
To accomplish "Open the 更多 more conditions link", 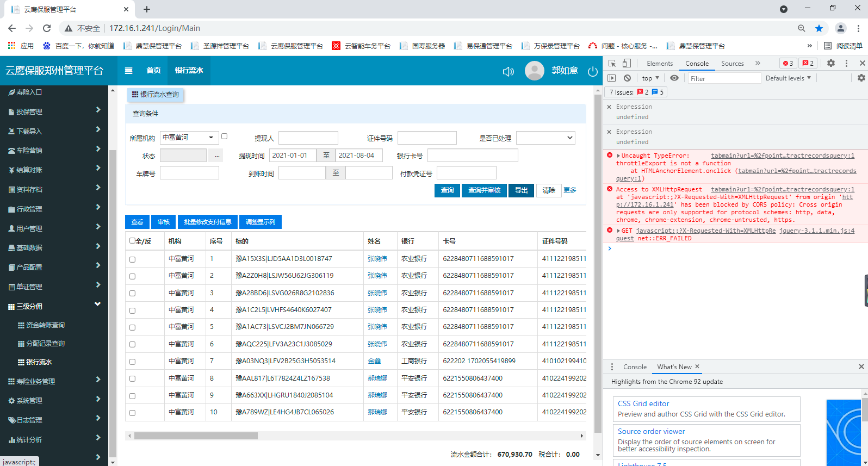I will (569, 190).
